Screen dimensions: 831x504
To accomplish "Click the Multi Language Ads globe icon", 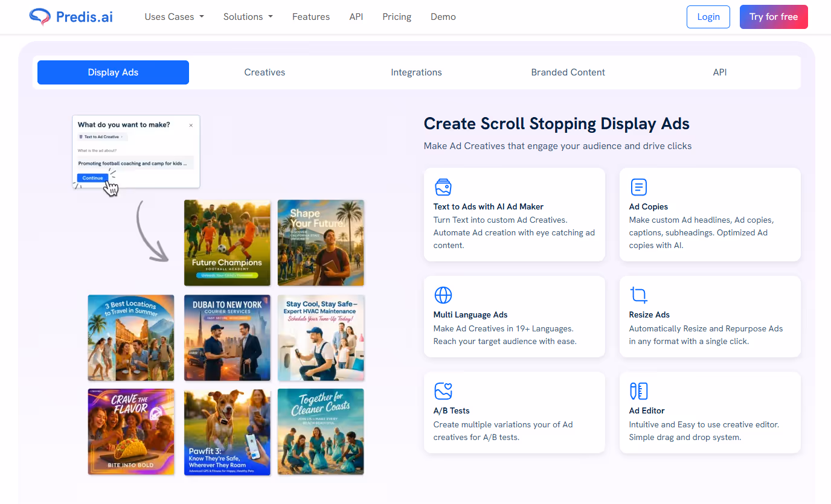I will [443, 295].
